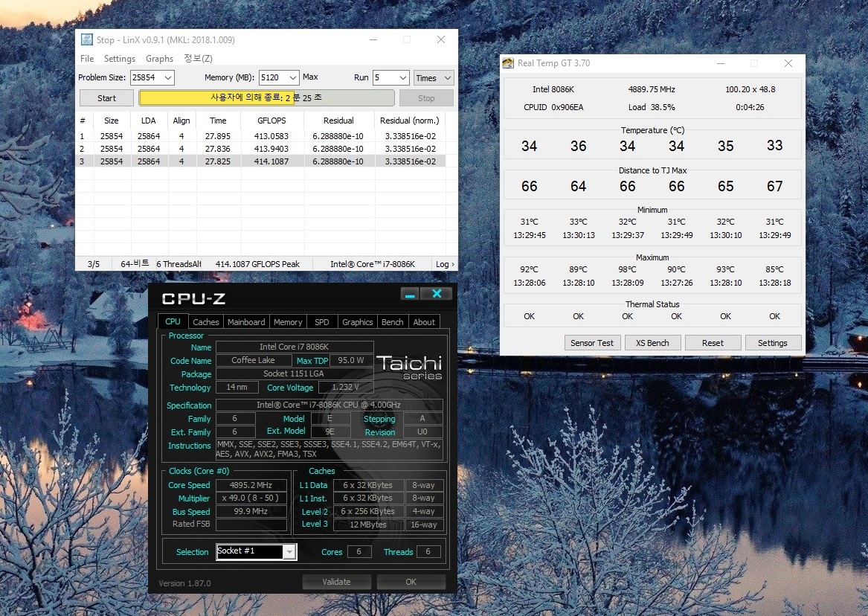The height and width of the screenshot is (616, 868).
Task: Expand the Problem Size dropdown
Action: pyautogui.click(x=168, y=78)
